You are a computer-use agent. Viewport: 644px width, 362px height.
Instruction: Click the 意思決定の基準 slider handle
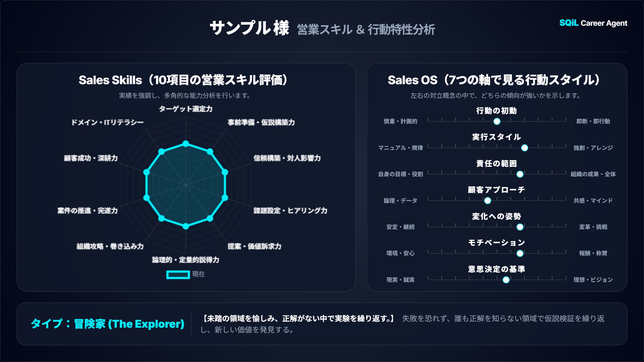coord(506,280)
